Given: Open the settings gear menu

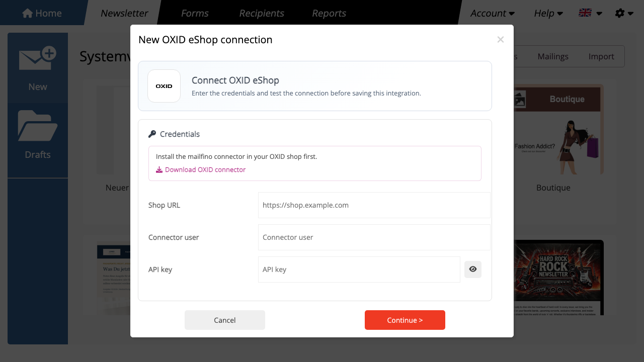Looking at the screenshot, I should 624,13.
